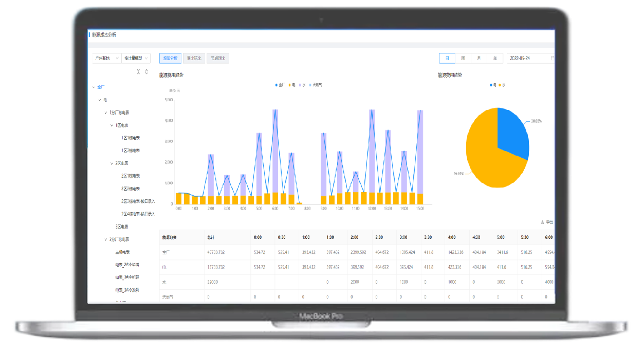Switch to the 同比环比 tab
Image resolution: width=644 pixels, height=354 pixels.
pos(194,59)
